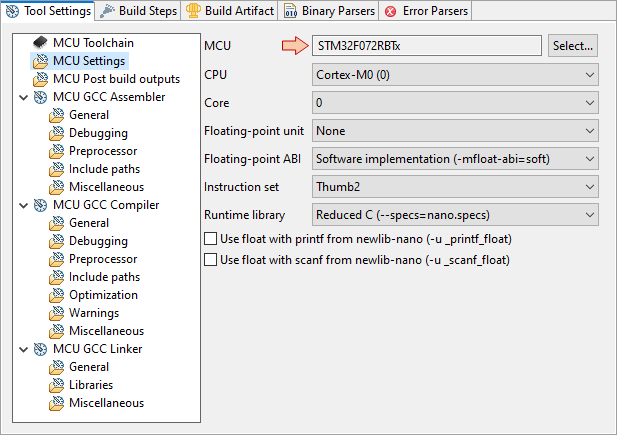This screenshot has height=435, width=617.
Task: Switch to the Build Steps tab
Action: (139, 11)
